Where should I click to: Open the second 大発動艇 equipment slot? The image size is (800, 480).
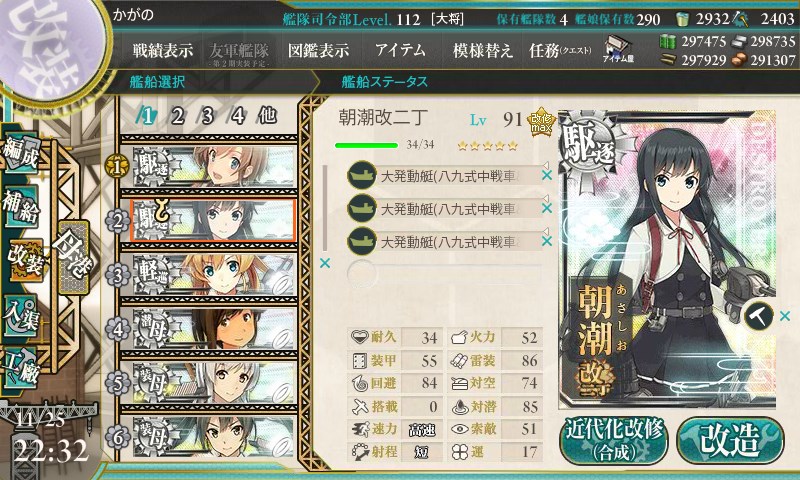(x=444, y=208)
